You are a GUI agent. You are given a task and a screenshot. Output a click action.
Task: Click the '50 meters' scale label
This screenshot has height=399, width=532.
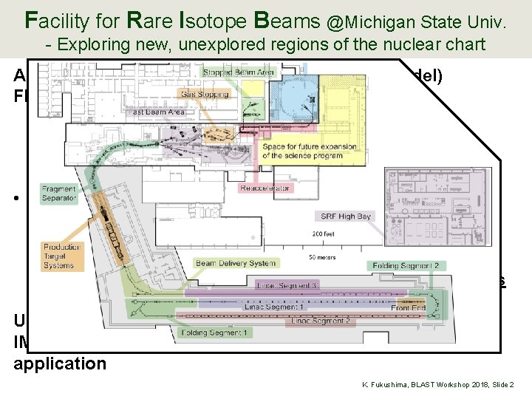322,257
